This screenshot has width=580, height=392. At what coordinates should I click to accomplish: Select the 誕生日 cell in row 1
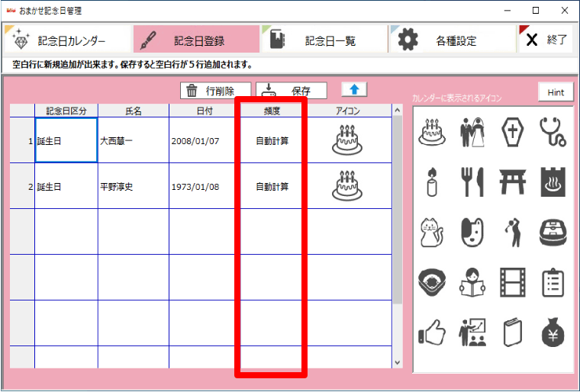tap(66, 140)
